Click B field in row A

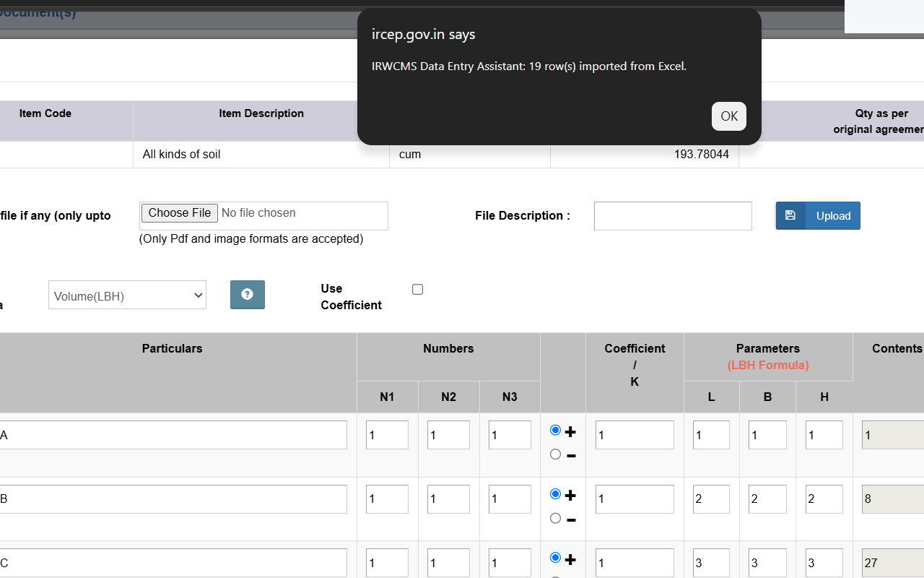pyautogui.click(x=767, y=435)
